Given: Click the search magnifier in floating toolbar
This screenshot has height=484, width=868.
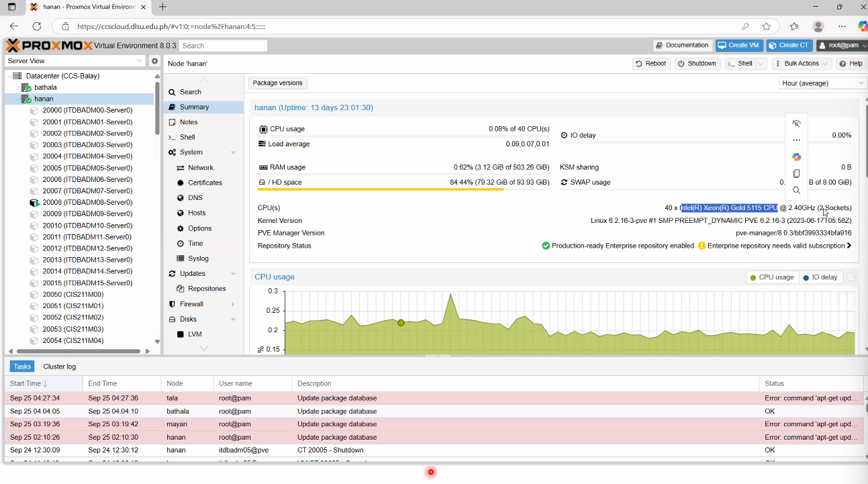Looking at the screenshot, I should coord(796,190).
